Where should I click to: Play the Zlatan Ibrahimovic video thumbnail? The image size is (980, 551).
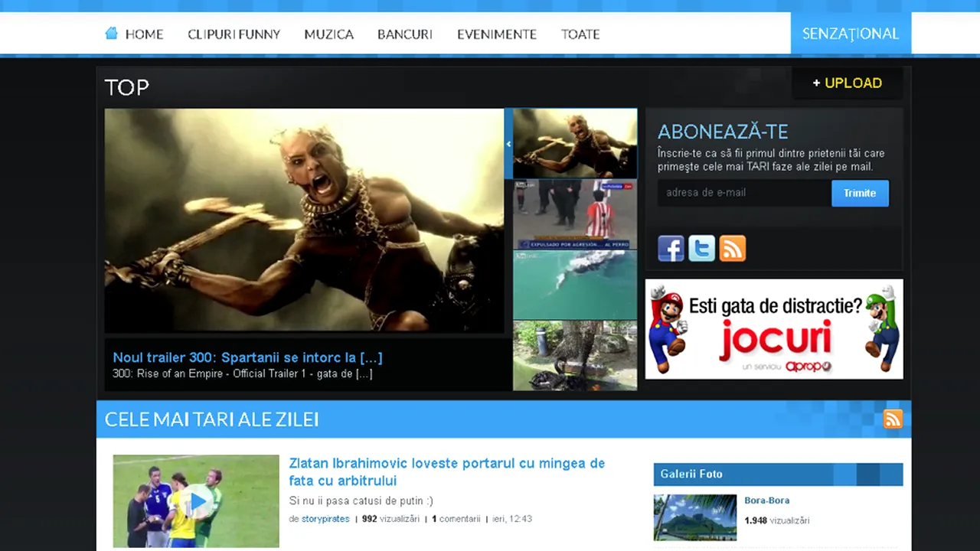[196, 501]
